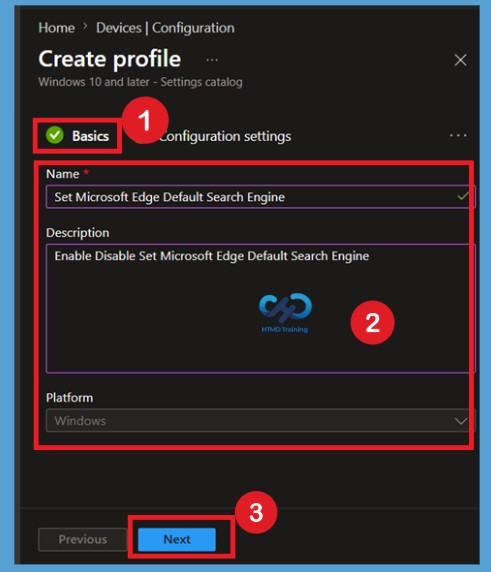Show more wizard steps with the ellipsis
The height and width of the screenshot is (572, 491).
point(458,135)
